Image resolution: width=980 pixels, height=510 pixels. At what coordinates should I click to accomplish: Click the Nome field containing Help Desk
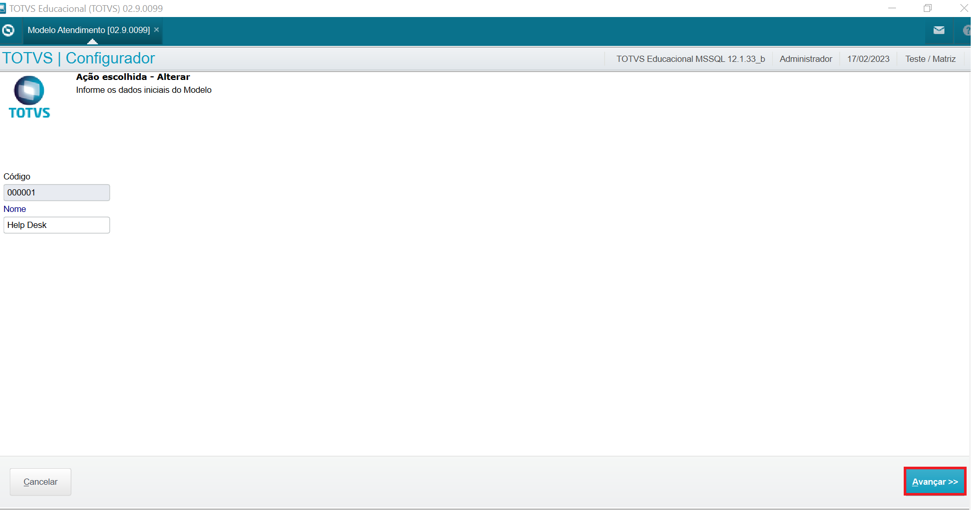57,225
